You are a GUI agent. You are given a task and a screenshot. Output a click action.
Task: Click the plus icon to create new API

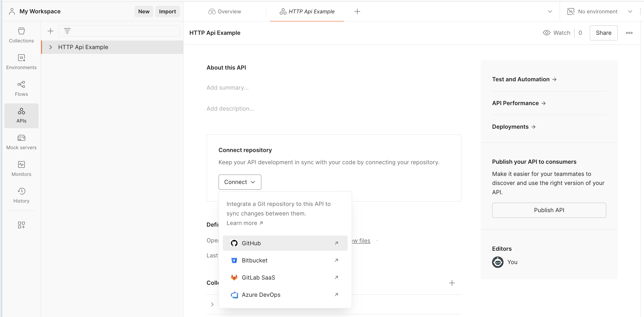[51, 31]
